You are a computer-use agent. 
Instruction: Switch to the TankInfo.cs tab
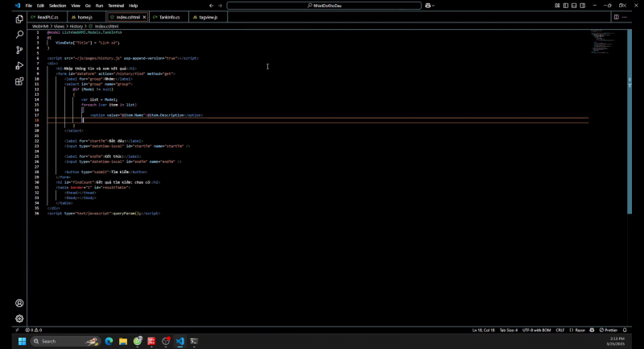point(169,17)
